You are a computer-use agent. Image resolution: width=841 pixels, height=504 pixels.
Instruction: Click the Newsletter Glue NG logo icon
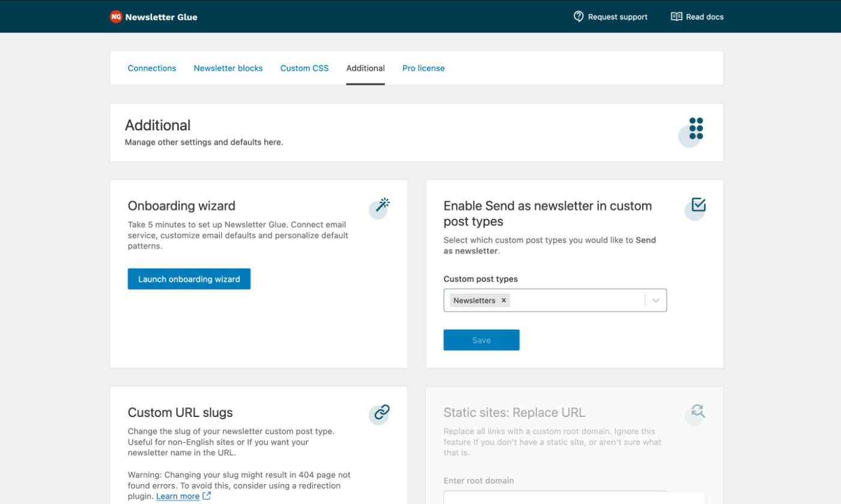click(x=116, y=17)
